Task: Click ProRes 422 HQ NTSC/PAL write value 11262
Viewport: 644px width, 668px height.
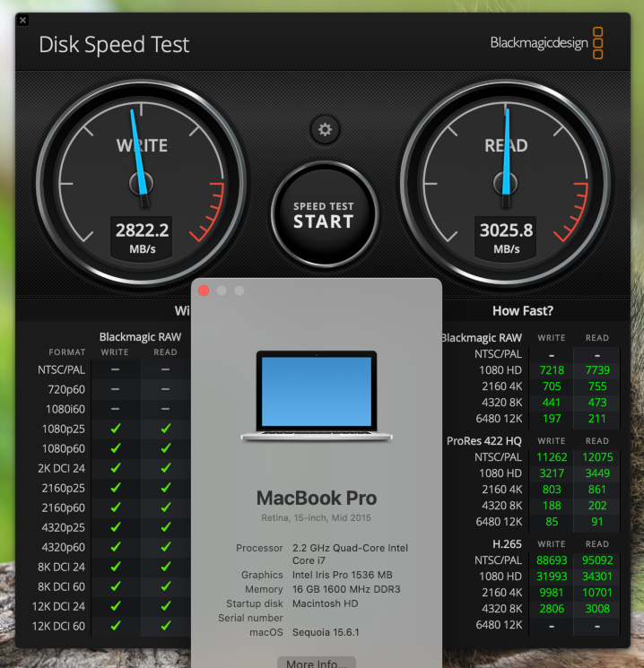Action: [x=552, y=457]
